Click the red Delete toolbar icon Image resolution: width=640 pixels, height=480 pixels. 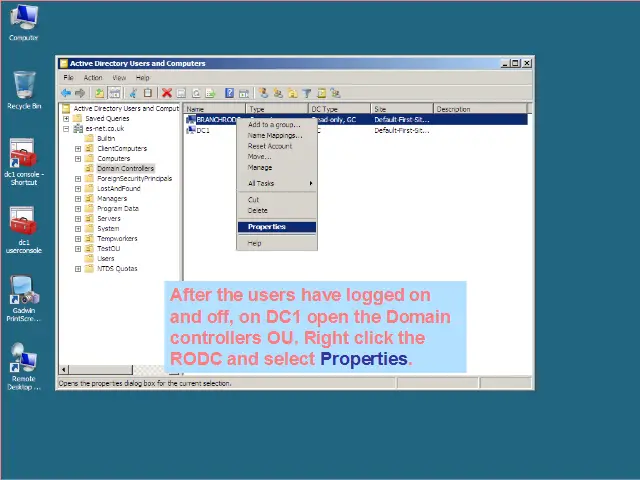pyautogui.click(x=167, y=93)
